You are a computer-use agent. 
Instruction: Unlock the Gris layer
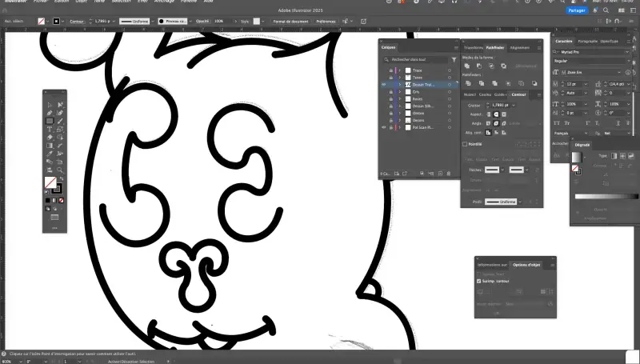[x=391, y=92]
